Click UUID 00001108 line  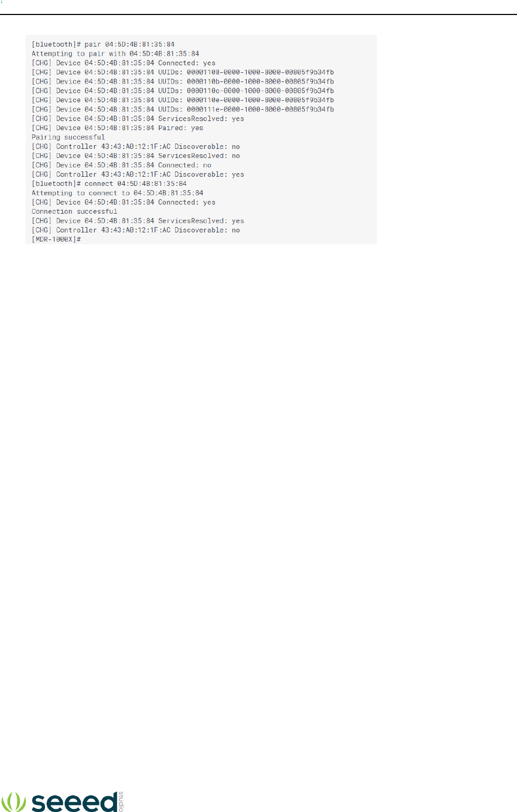tap(183, 72)
